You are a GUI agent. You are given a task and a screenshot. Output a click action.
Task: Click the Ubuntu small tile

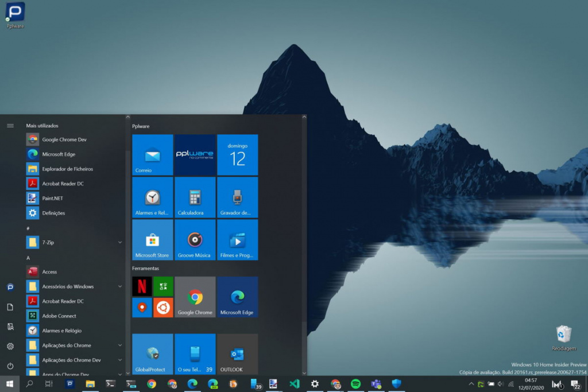pos(163,308)
